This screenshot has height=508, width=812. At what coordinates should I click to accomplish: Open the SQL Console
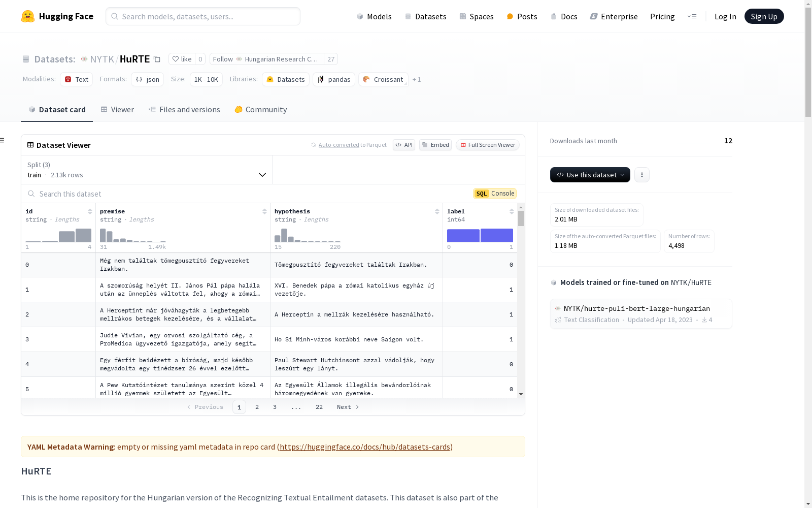495,194
